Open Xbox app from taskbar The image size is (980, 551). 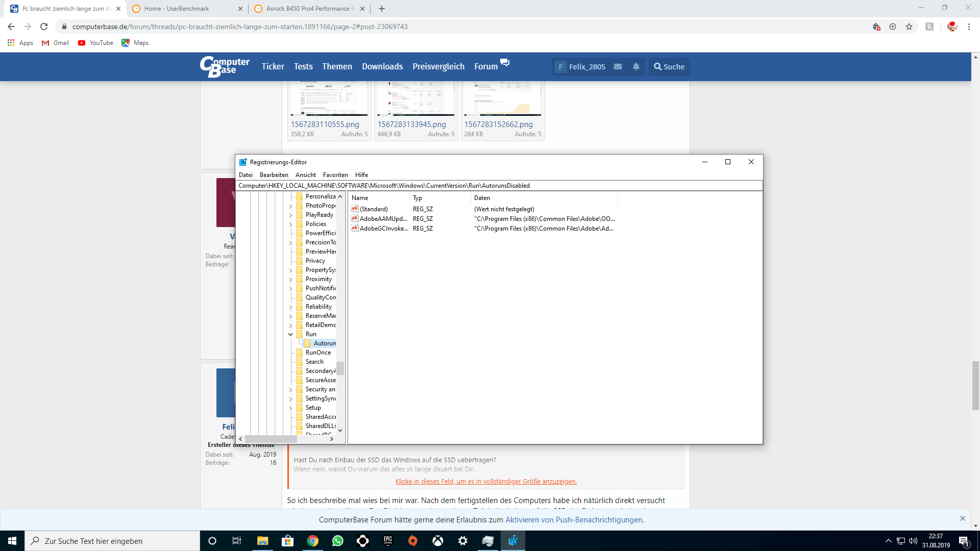[x=438, y=541]
